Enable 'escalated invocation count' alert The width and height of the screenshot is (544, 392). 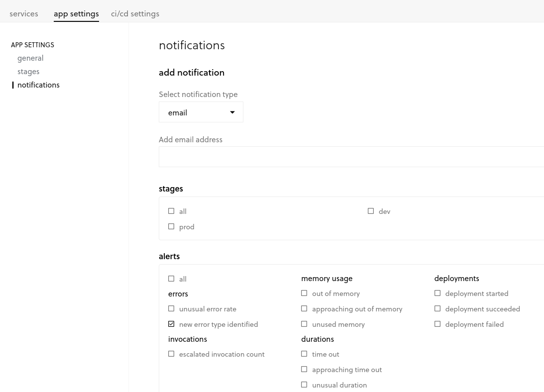pyautogui.click(x=171, y=354)
